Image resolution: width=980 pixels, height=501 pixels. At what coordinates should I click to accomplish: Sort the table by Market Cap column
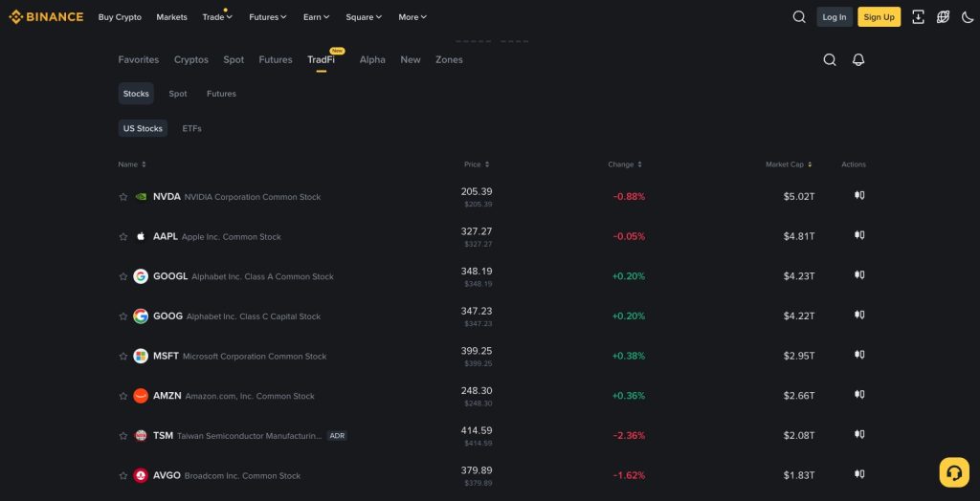(x=789, y=164)
